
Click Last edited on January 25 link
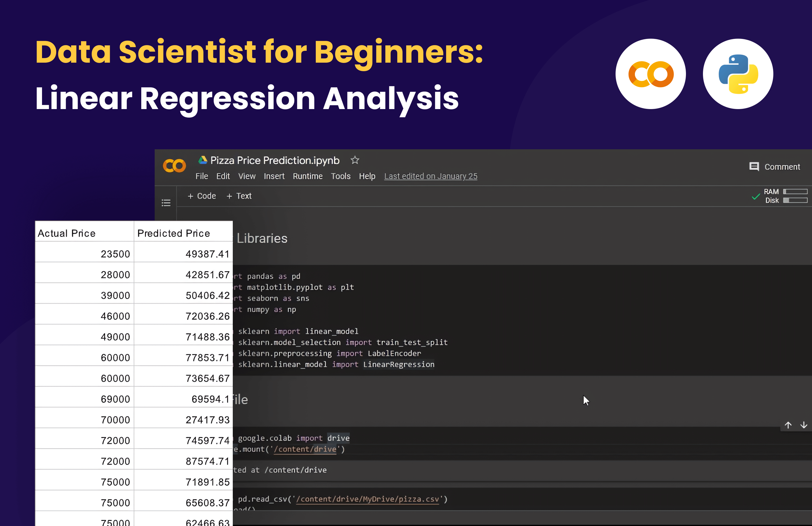coord(431,176)
